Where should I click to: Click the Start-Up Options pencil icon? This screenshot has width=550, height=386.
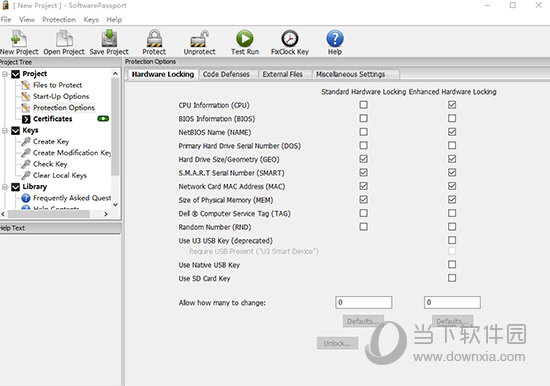pos(26,96)
